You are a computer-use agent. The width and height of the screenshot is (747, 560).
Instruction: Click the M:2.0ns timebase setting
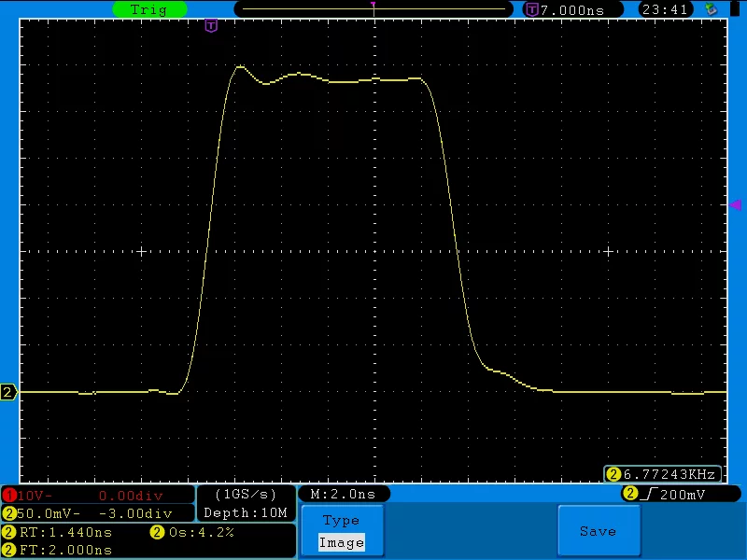point(343,494)
